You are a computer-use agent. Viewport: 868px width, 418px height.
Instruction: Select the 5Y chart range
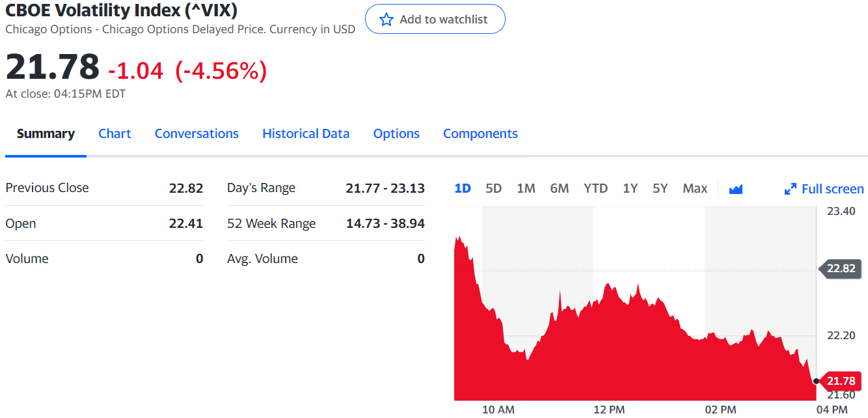point(660,188)
